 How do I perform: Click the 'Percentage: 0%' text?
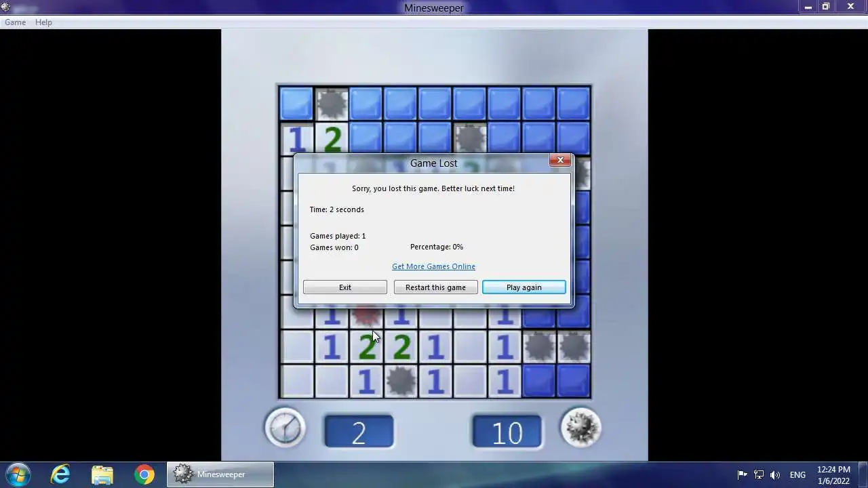coord(437,247)
